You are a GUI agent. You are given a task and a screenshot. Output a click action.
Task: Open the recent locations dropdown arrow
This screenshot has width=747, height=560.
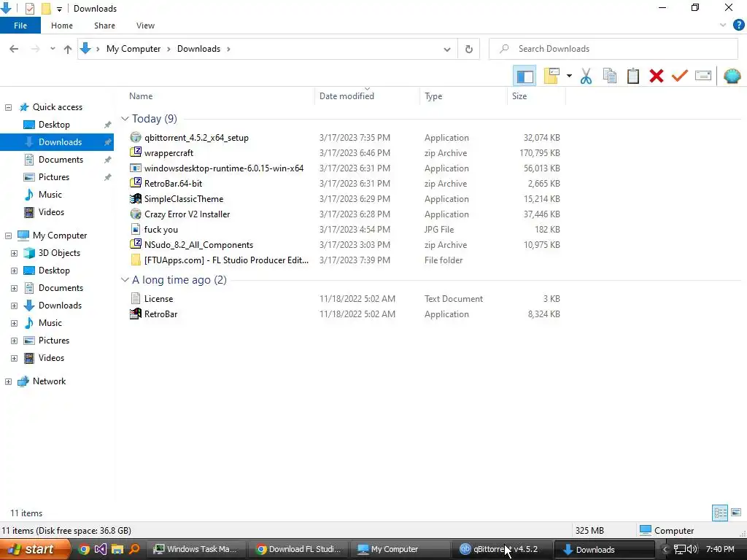53,49
